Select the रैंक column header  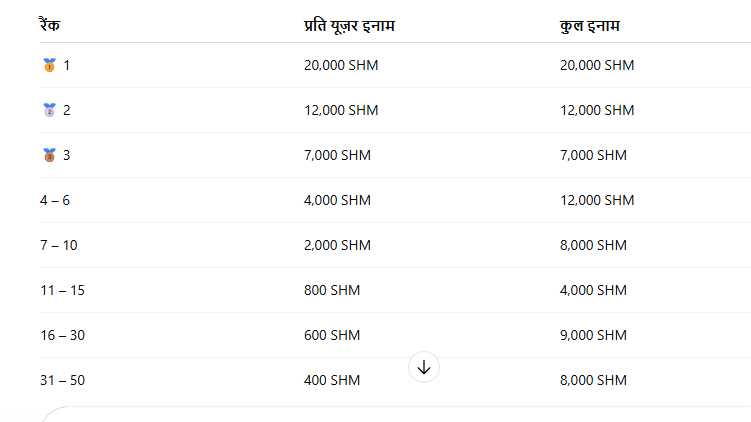tap(50, 24)
